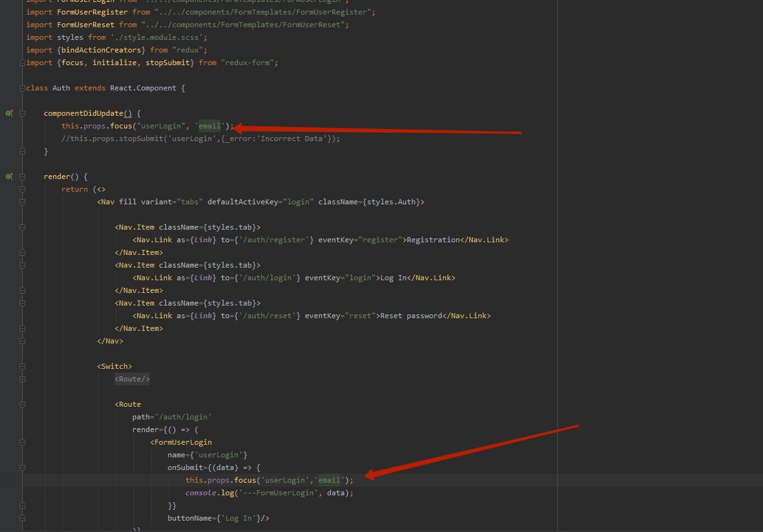Click the closing </Nav> tag
The width and height of the screenshot is (763, 532).
click(110, 341)
